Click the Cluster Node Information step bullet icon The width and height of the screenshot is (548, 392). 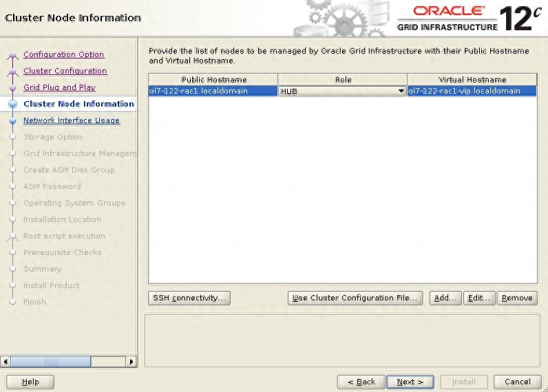(x=12, y=105)
